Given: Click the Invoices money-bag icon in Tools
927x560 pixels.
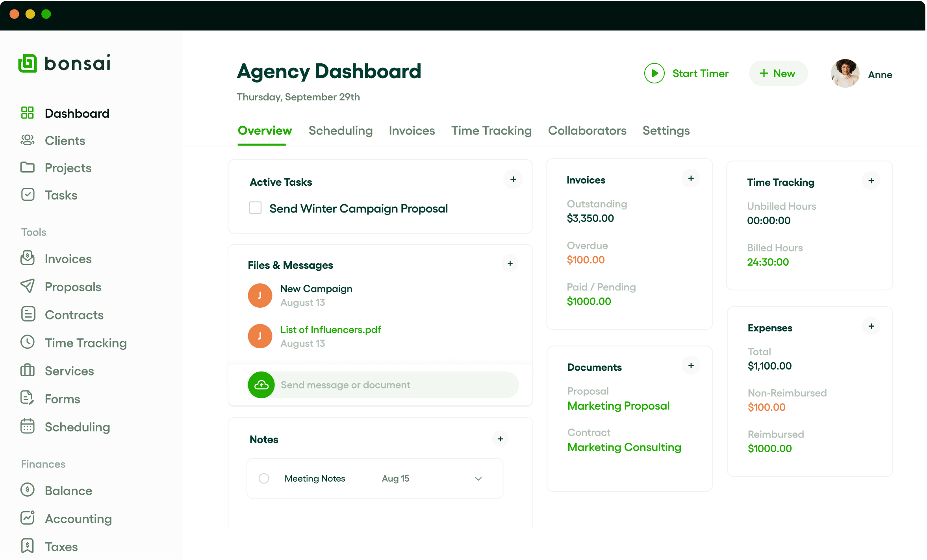Looking at the screenshot, I should coord(27,258).
